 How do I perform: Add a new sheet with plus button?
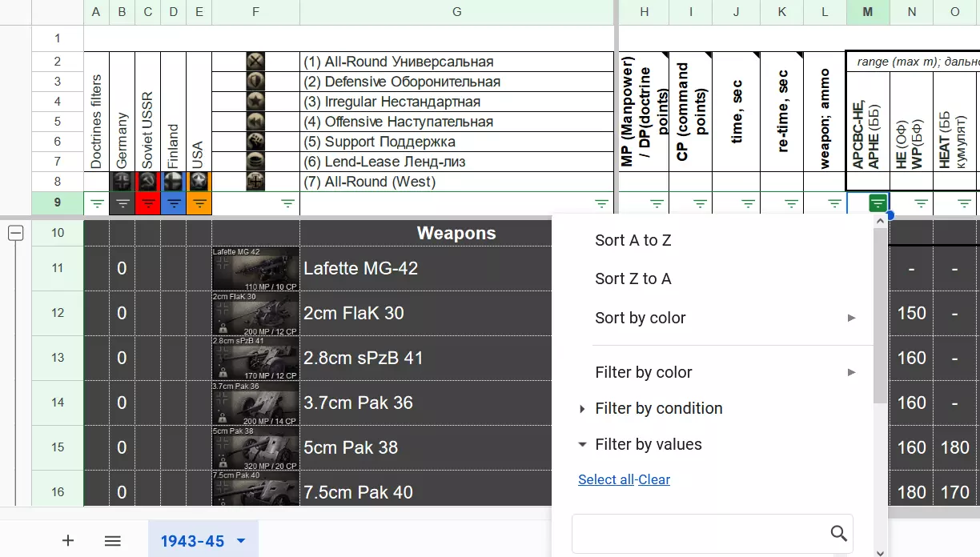click(x=68, y=540)
